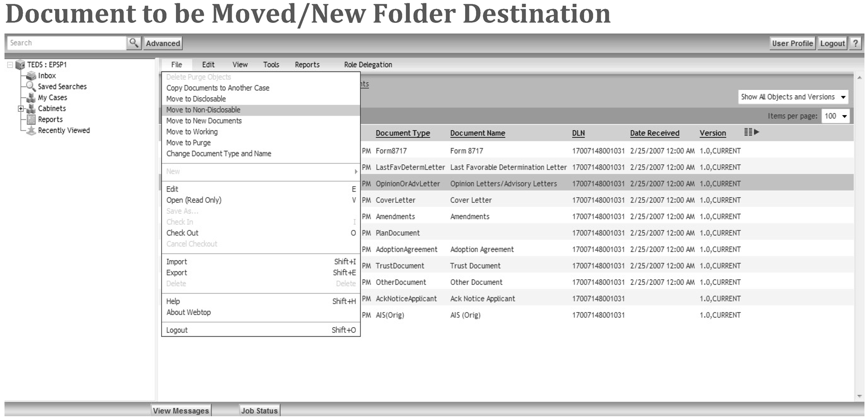Click the question mark help button
Screen dimensions: 868x420
pos(856,43)
